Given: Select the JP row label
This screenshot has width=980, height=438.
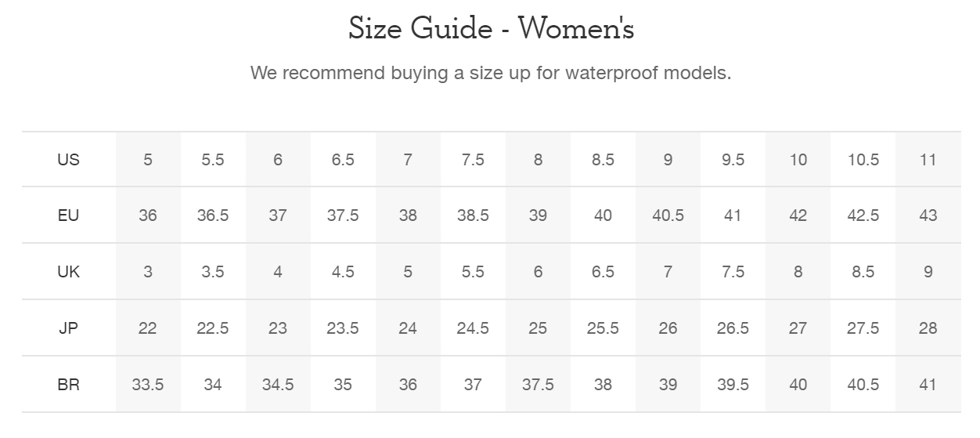Looking at the screenshot, I should pyautogui.click(x=69, y=328).
